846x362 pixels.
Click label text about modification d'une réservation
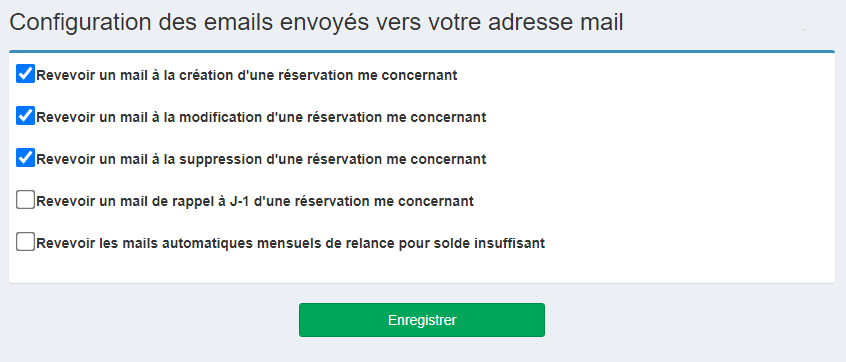[x=261, y=117]
